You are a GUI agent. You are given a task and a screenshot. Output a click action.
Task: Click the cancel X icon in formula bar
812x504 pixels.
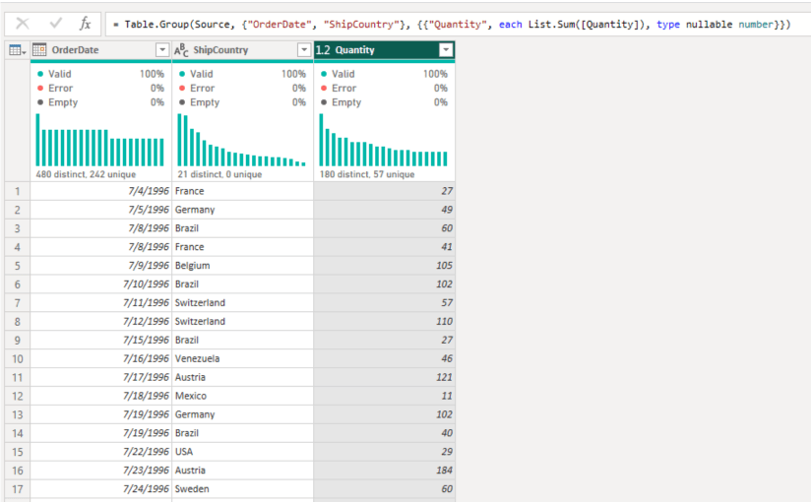click(22, 24)
